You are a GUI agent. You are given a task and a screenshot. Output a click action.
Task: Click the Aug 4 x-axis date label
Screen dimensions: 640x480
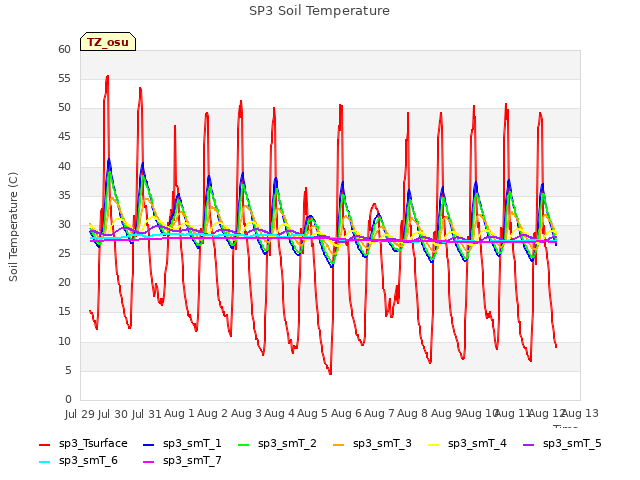[279, 414]
